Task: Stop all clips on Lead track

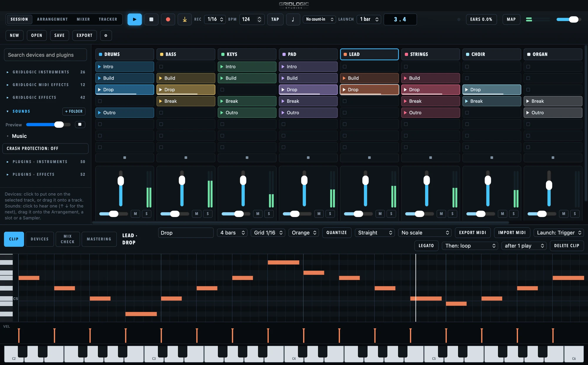Action: click(x=369, y=158)
